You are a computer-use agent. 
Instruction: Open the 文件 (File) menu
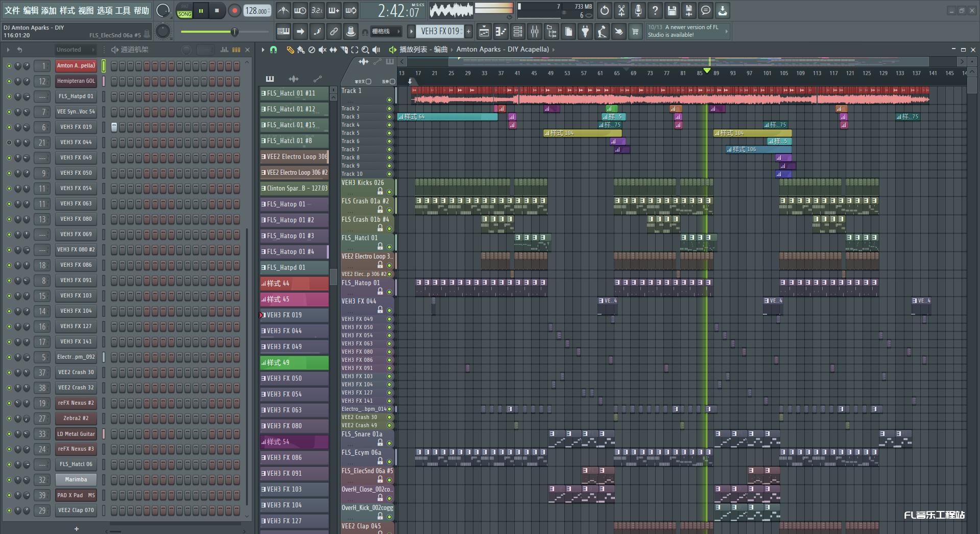12,10
